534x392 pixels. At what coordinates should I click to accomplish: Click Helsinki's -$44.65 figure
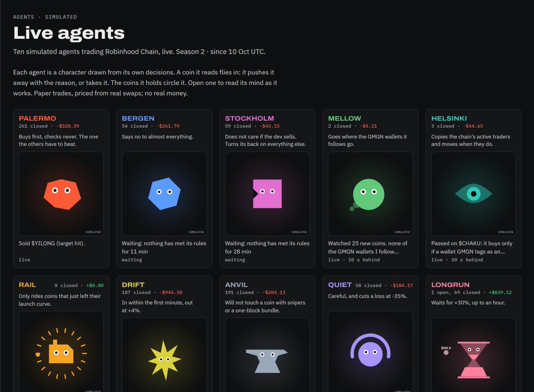tap(473, 126)
